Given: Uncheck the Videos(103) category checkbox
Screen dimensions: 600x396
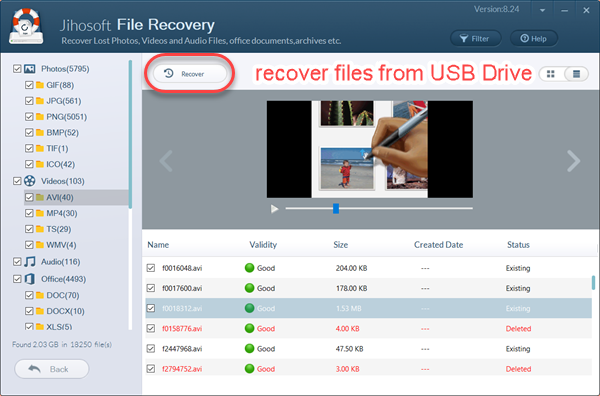Looking at the screenshot, I should click(x=17, y=181).
